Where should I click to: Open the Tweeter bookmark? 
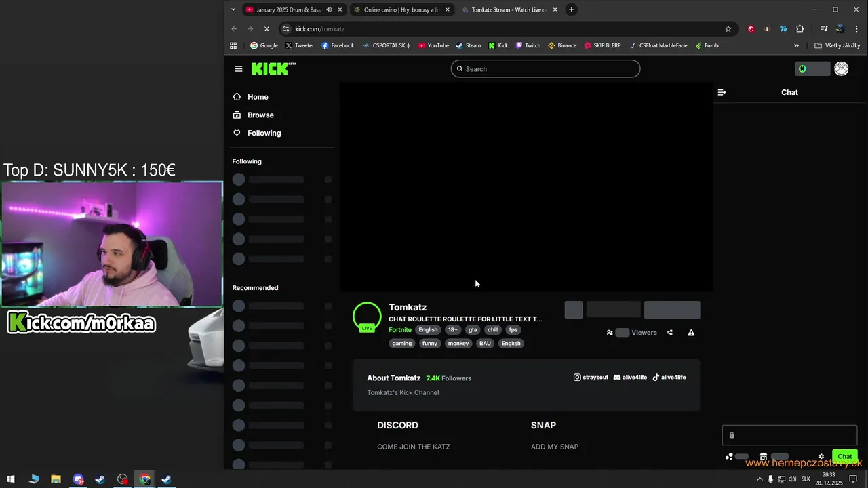click(300, 45)
